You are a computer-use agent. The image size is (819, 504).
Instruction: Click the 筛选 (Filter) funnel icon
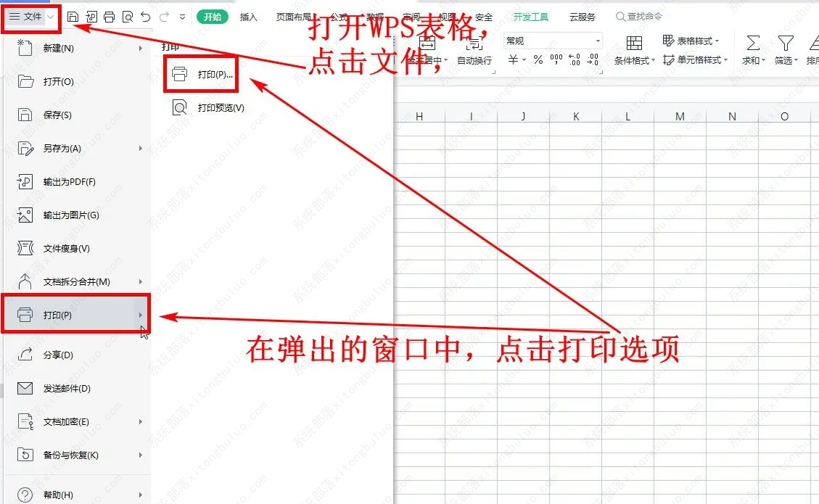coord(784,44)
